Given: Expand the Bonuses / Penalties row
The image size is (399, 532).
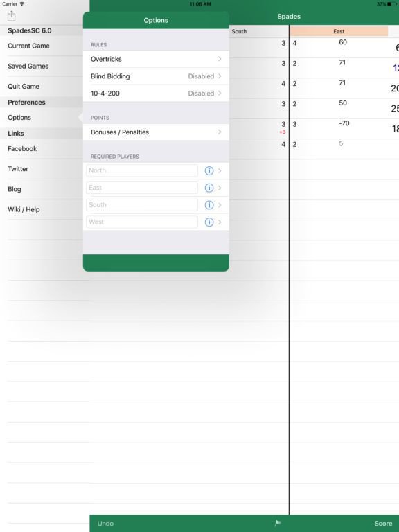Looking at the screenshot, I should pyautogui.click(x=156, y=132).
